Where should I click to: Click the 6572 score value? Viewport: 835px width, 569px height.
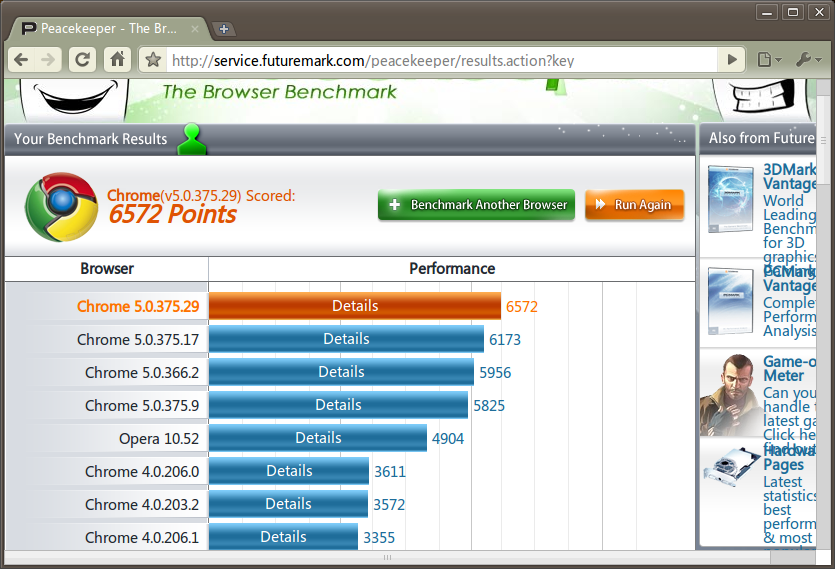[x=522, y=307]
